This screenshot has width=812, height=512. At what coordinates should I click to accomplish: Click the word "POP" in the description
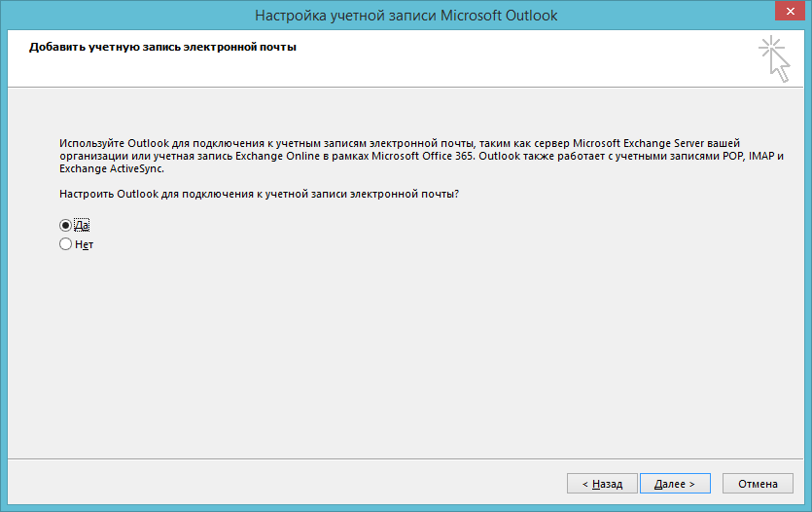coord(717,155)
